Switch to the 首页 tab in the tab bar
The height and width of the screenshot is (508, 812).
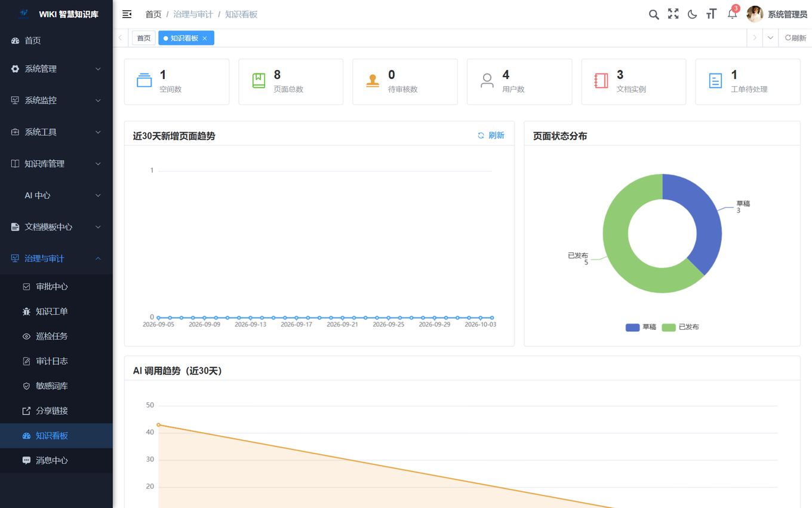tap(144, 38)
